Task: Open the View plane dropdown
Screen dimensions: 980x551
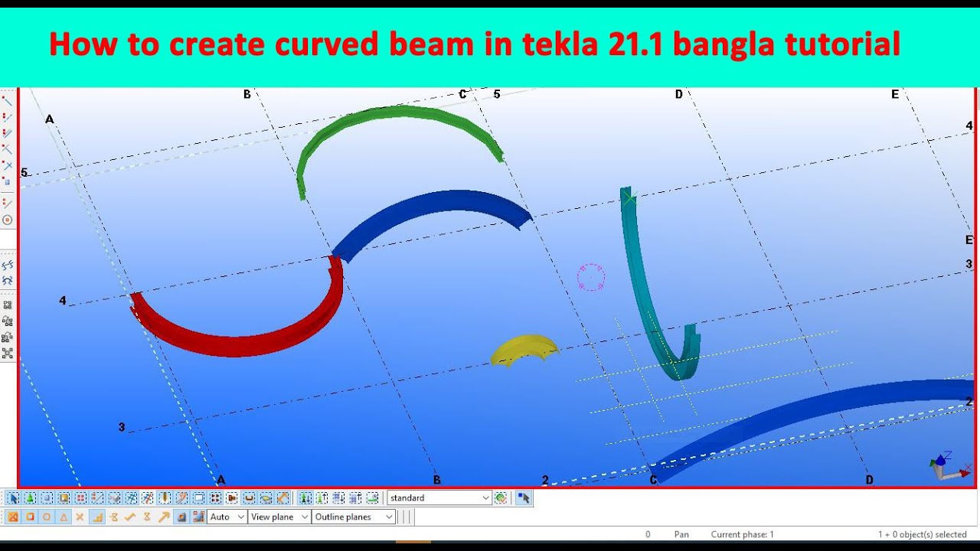Action: click(x=279, y=517)
